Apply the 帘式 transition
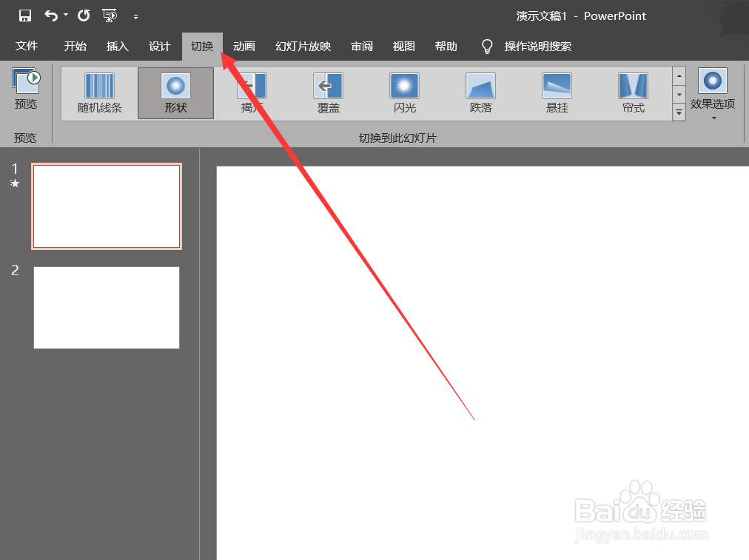This screenshot has height=560, width=749. coord(634,93)
